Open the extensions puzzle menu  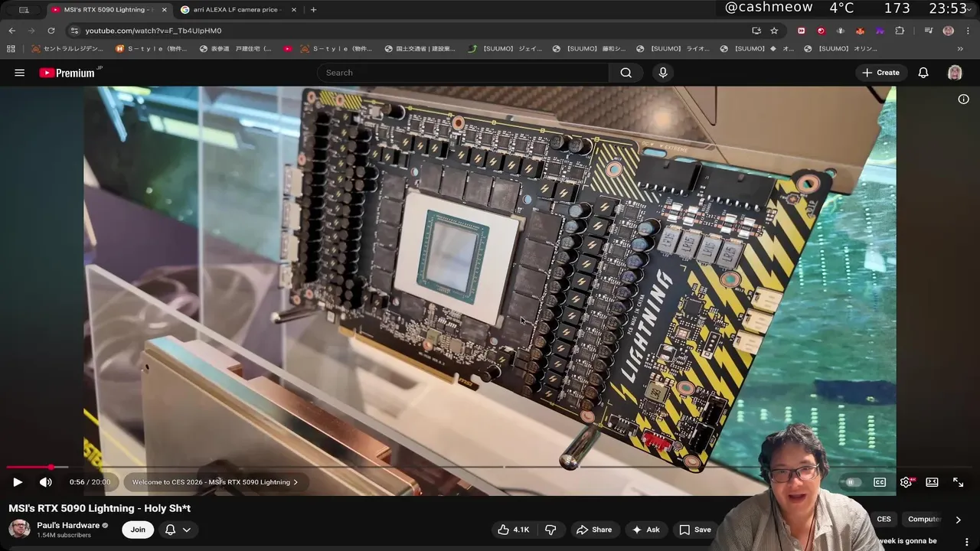coord(900,31)
